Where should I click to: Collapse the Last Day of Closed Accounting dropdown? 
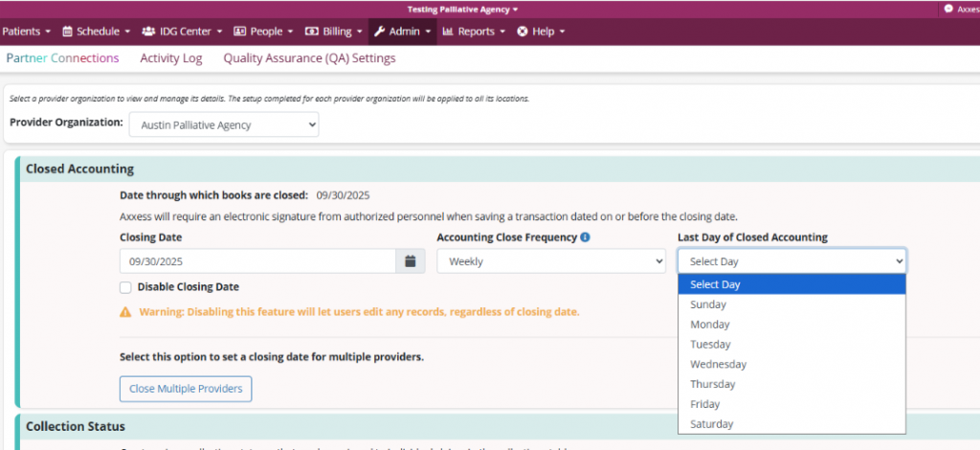tap(791, 261)
